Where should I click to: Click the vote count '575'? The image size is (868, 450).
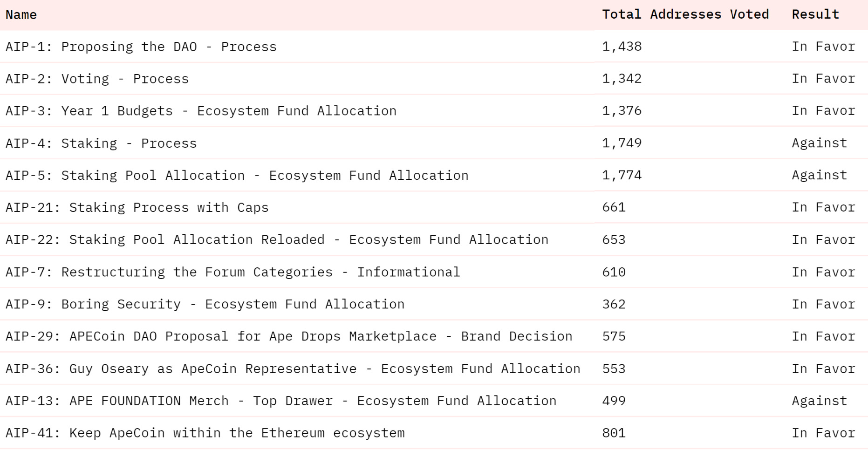[614, 336]
